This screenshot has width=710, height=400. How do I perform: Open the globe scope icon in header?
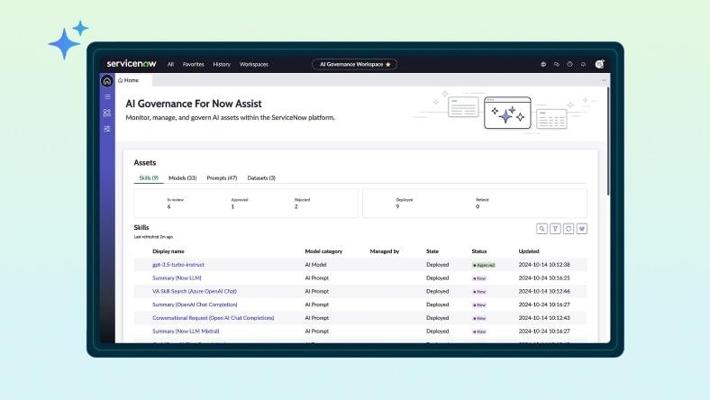[543, 64]
